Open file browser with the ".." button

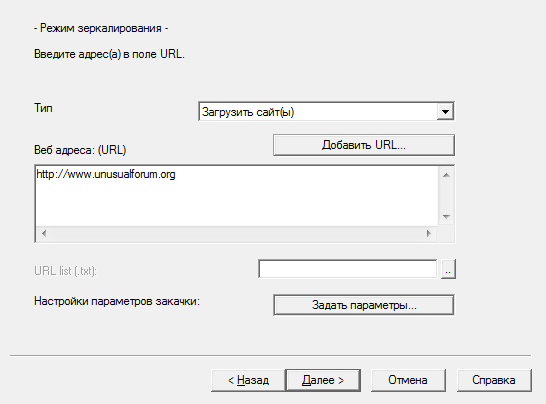coord(448,269)
